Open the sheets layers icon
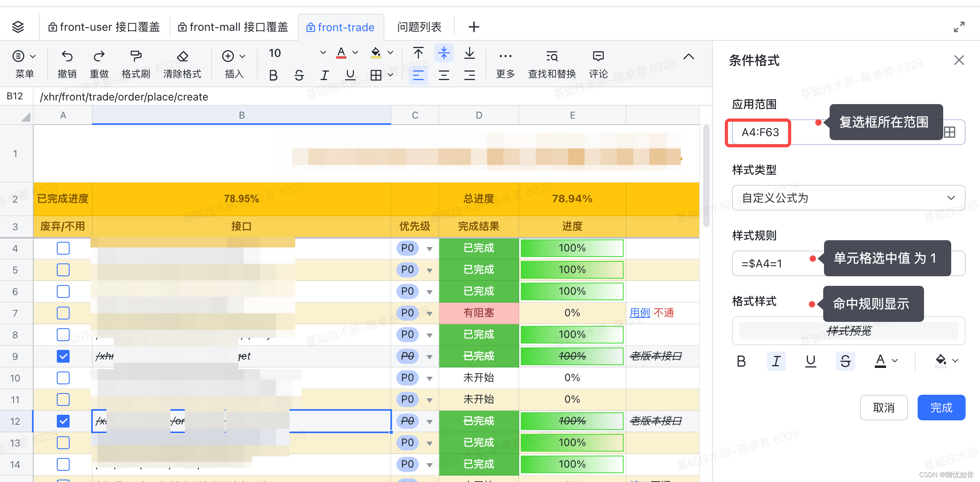This screenshot has height=482, width=980. pyautogui.click(x=18, y=27)
